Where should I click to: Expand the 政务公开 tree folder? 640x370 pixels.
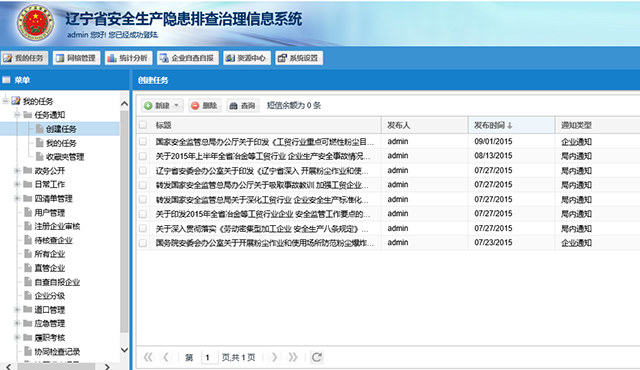pyautogui.click(x=17, y=171)
